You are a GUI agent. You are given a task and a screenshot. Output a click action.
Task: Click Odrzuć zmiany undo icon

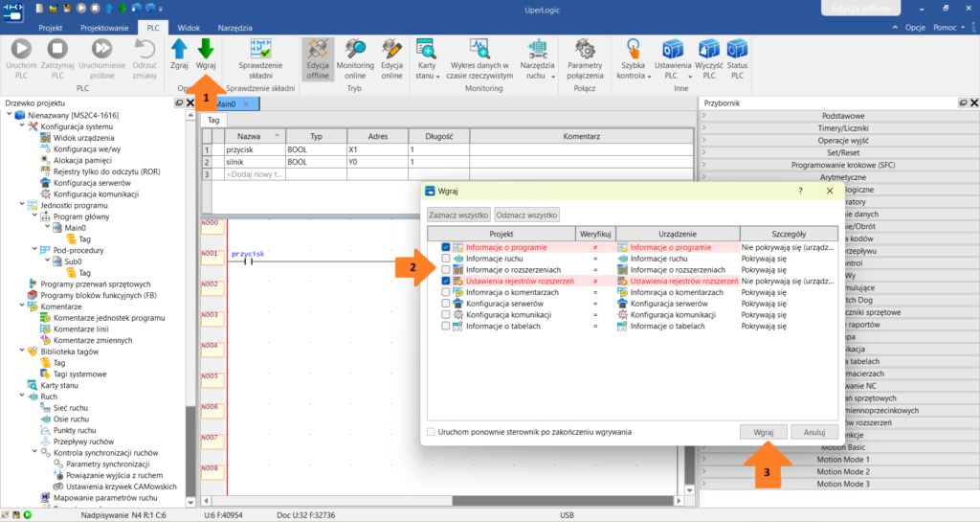[x=145, y=49]
